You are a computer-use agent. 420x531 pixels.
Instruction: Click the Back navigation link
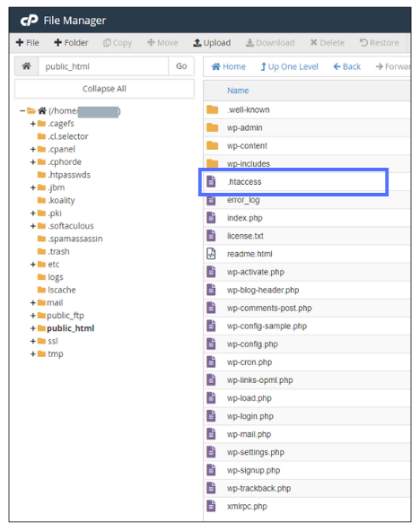347,66
